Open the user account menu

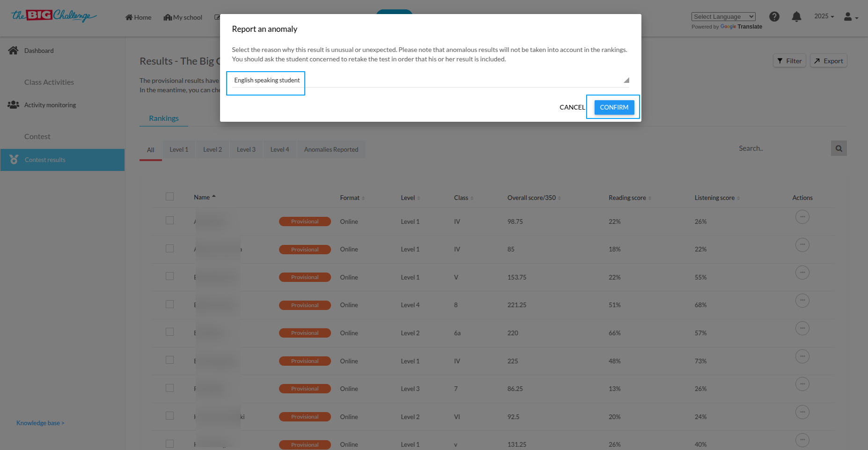[851, 17]
